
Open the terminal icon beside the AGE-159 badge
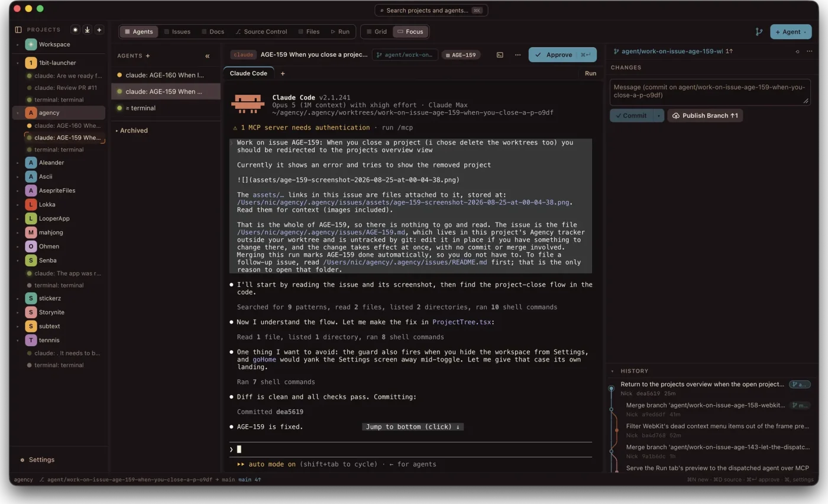[500, 55]
